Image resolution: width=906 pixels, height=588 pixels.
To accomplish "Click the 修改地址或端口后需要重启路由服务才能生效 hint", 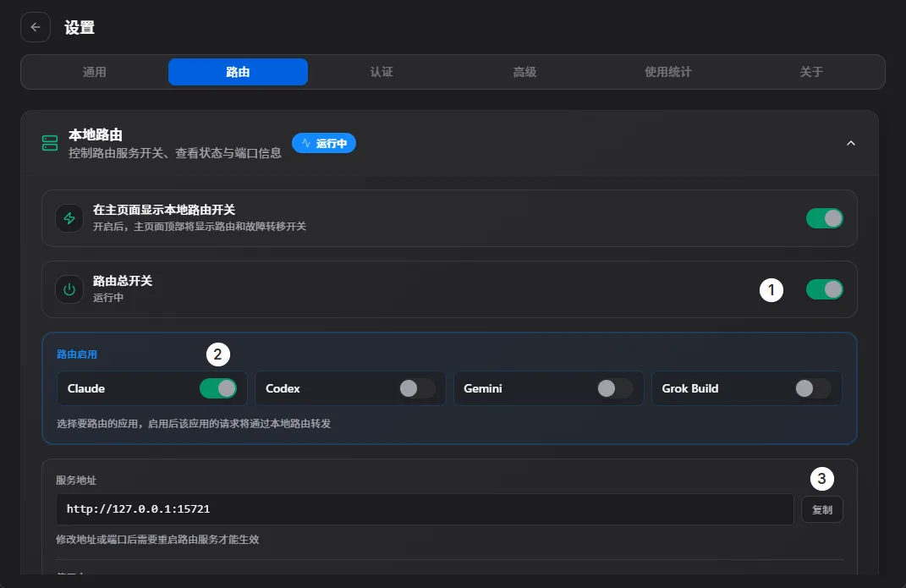I will [x=157, y=540].
